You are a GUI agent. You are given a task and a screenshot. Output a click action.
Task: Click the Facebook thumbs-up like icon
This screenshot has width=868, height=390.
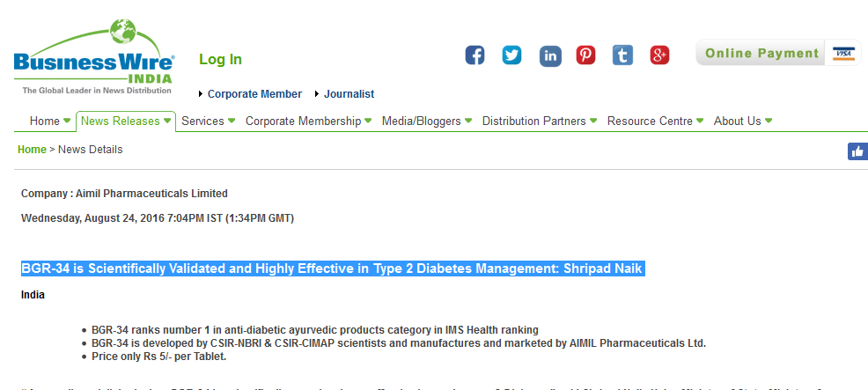pos(858,151)
